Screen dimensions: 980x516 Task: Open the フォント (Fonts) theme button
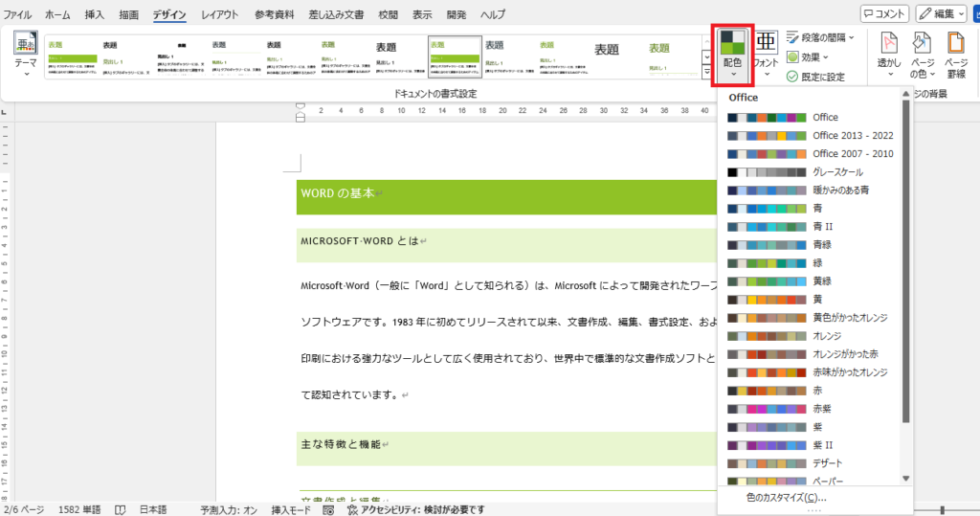pyautogui.click(x=766, y=55)
